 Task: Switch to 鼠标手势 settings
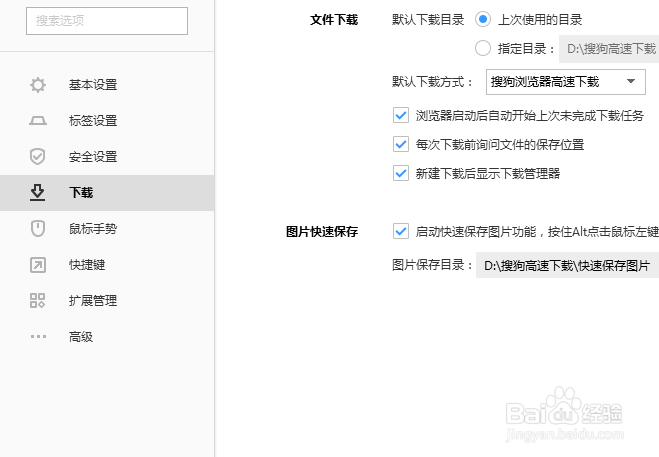(x=107, y=229)
